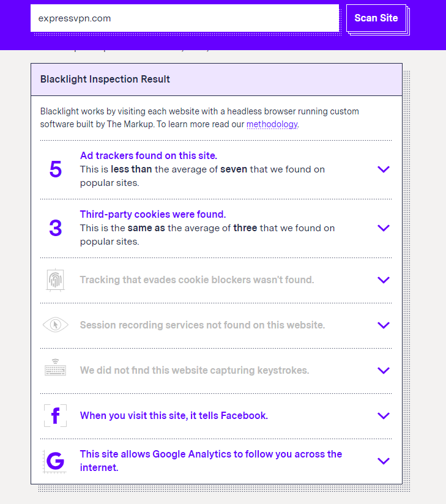Expand the Third-party cookies chevron
Image resolution: width=446 pixels, height=504 pixels.
(x=384, y=228)
